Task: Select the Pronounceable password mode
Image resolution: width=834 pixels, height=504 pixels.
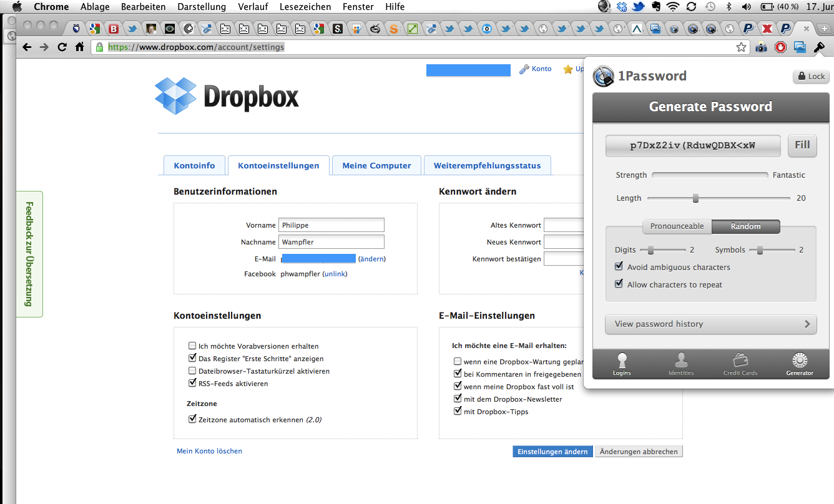Action: 677,226
